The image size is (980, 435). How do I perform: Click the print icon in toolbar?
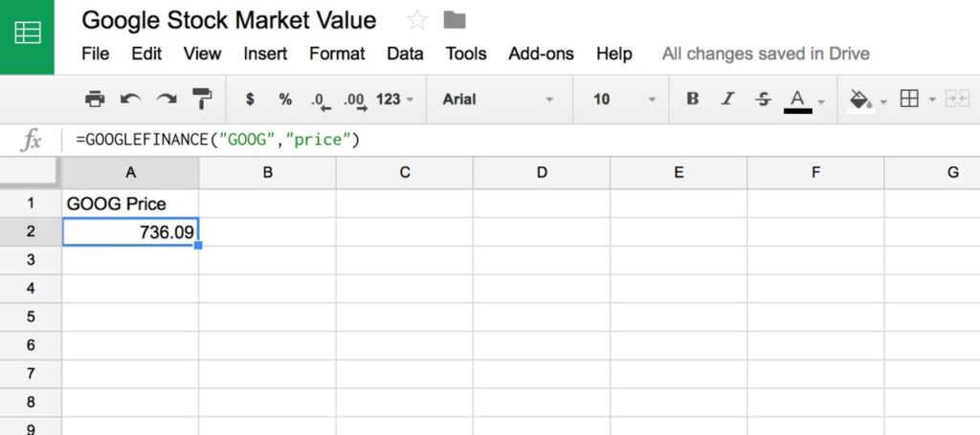click(95, 98)
